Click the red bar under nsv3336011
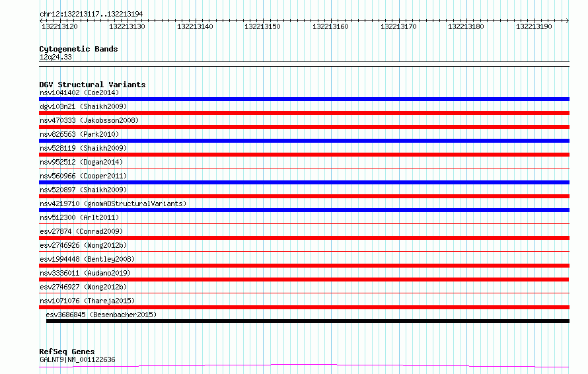 304,280
